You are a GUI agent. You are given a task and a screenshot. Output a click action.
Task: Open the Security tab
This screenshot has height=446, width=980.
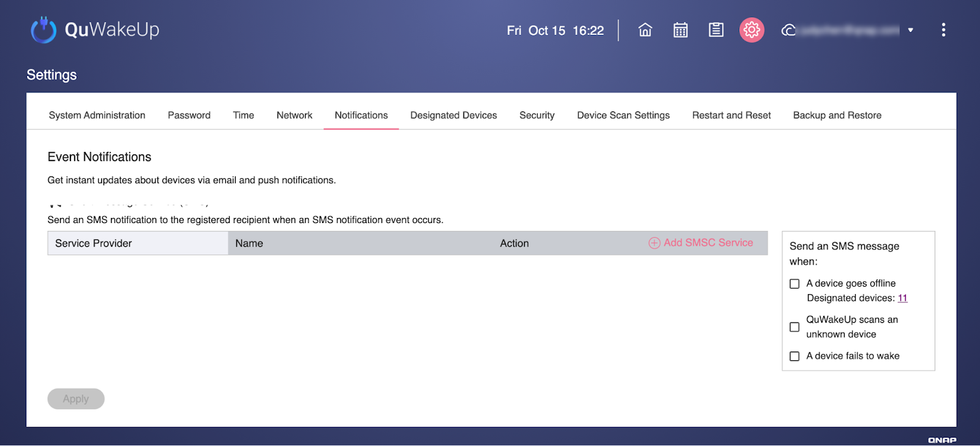tap(537, 115)
